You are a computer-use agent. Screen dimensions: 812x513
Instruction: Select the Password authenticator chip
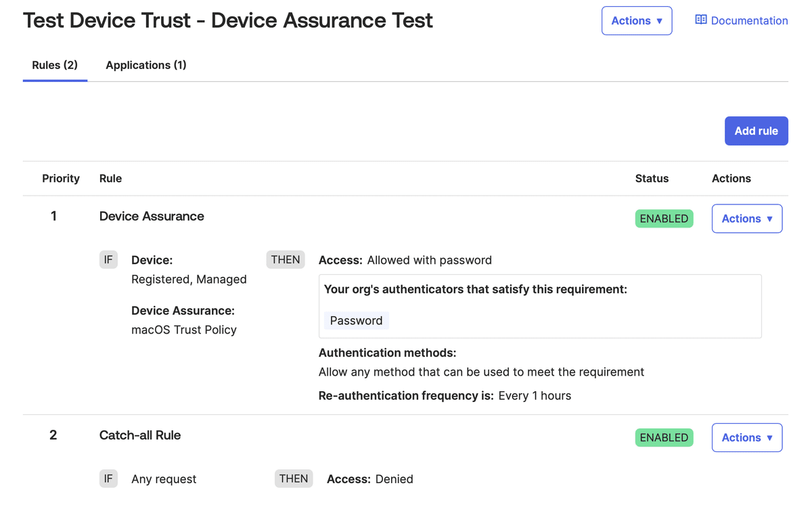[356, 320]
